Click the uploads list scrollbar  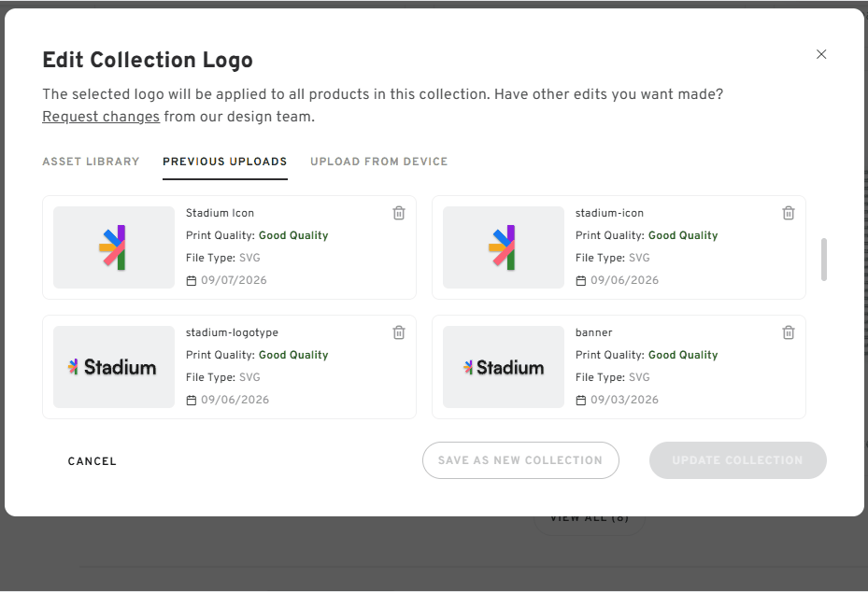pos(824,260)
